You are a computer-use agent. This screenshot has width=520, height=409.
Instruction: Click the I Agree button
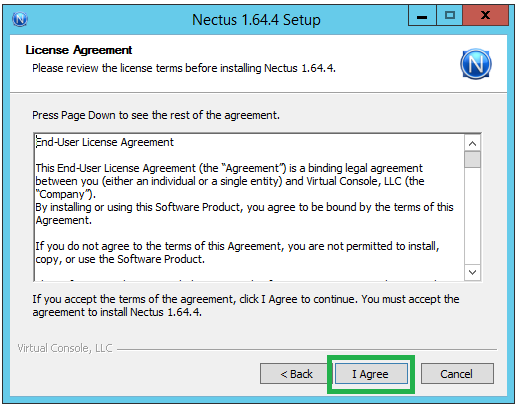(371, 374)
